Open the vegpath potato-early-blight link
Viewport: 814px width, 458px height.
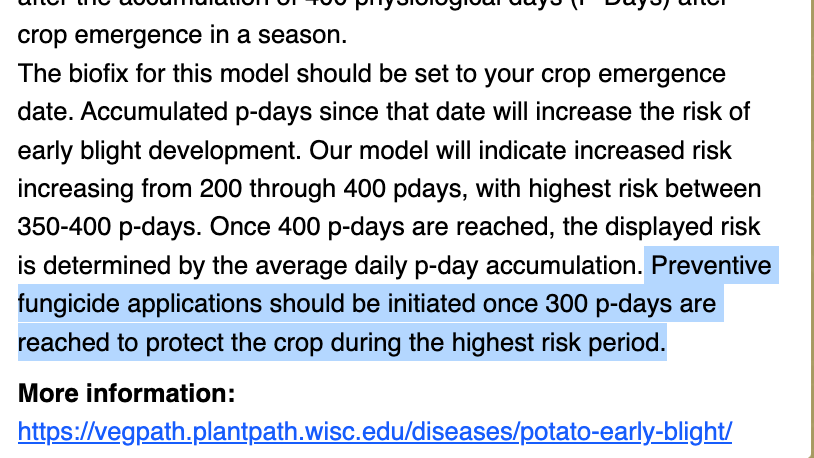coord(375,432)
